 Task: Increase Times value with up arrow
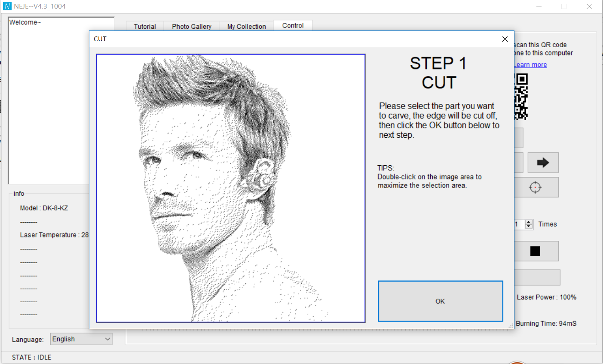pos(529,222)
